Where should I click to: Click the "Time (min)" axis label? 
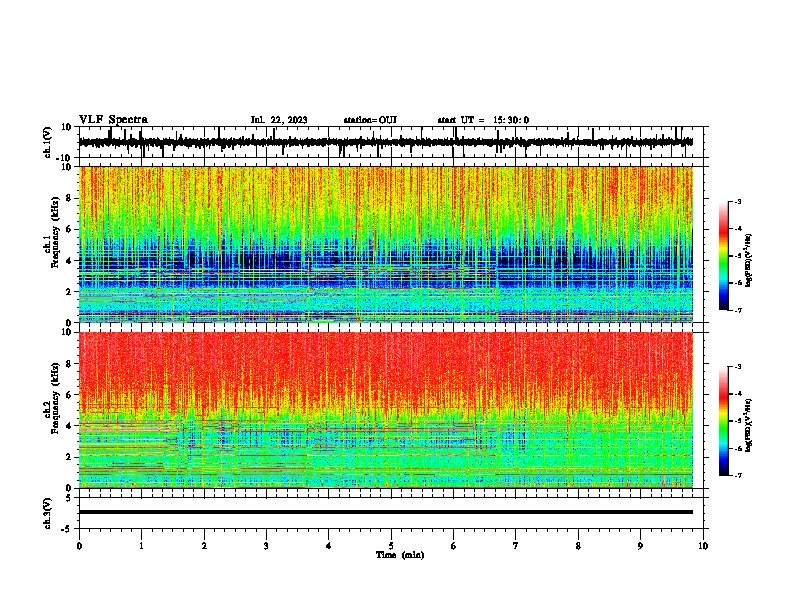pos(400,555)
